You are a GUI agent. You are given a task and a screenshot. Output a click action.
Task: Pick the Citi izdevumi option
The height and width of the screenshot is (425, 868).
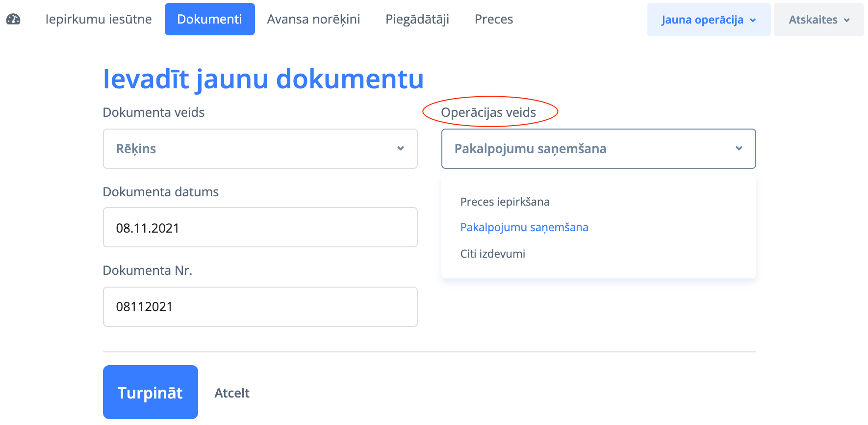(x=492, y=254)
